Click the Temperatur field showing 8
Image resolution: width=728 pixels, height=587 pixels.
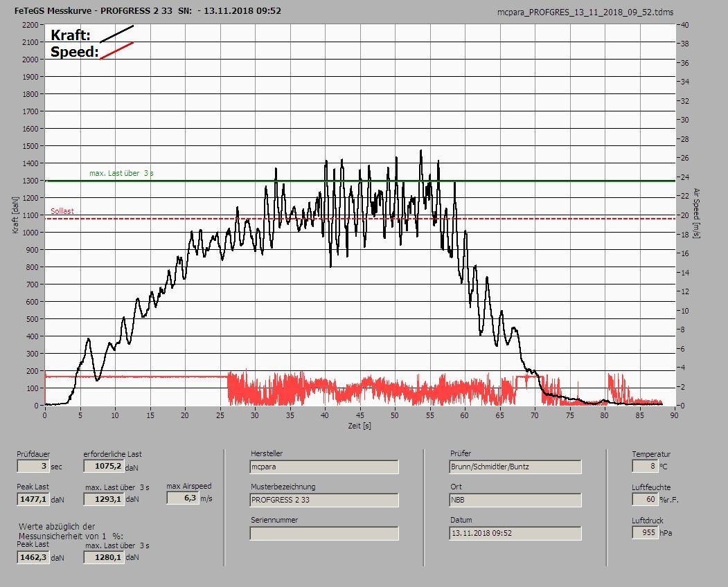tap(645, 466)
